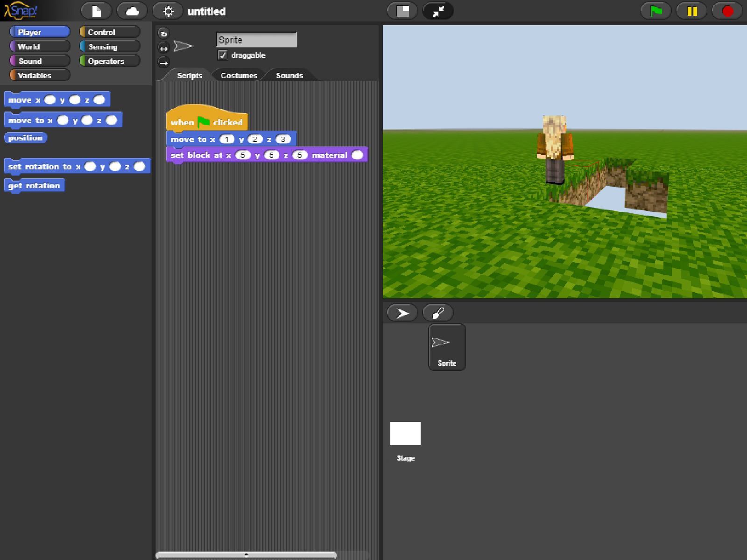Select the Variables block category
The image size is (747, 560).
click(40, 75)
